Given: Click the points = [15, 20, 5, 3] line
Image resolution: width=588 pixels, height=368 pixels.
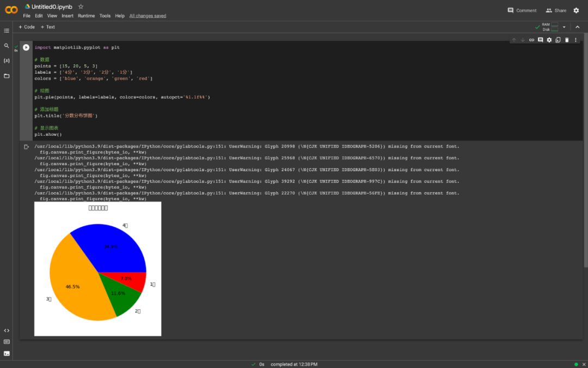Looking at the screenshot, I should [66, 66].
